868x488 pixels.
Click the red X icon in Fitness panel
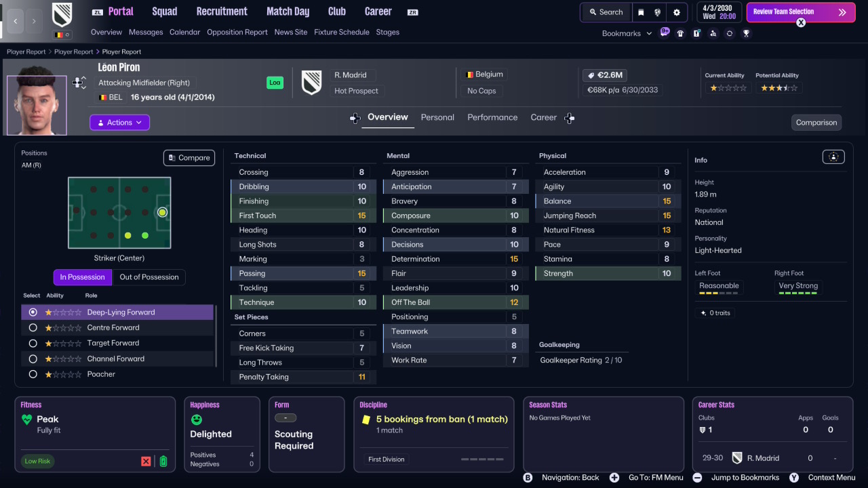click(x=146, y=462)
